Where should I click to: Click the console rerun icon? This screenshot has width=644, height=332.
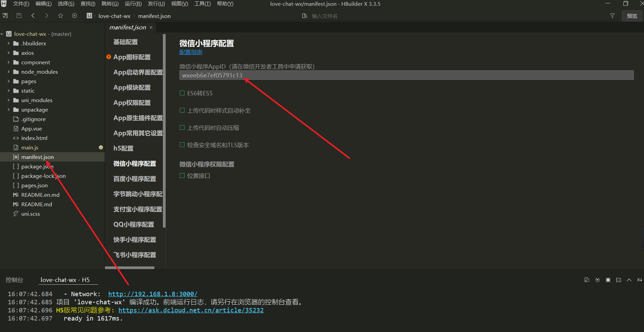coord(598,280)
